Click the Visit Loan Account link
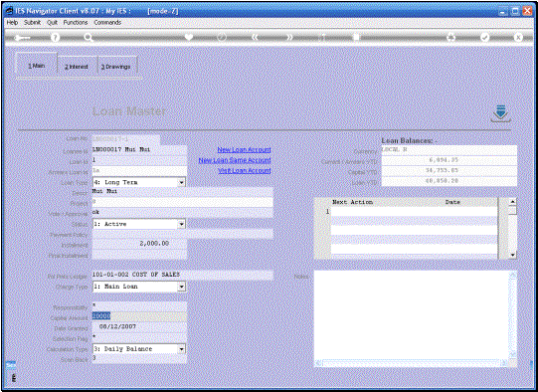This screenshot has width=538, height=392. coord(245,170)
